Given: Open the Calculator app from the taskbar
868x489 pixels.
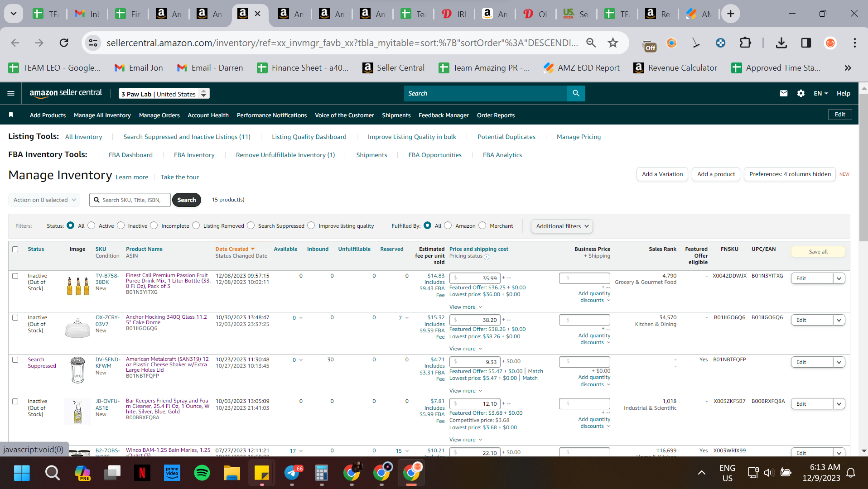Looking at the screenshot, I should pyautogui.click(x=322, y=473).
